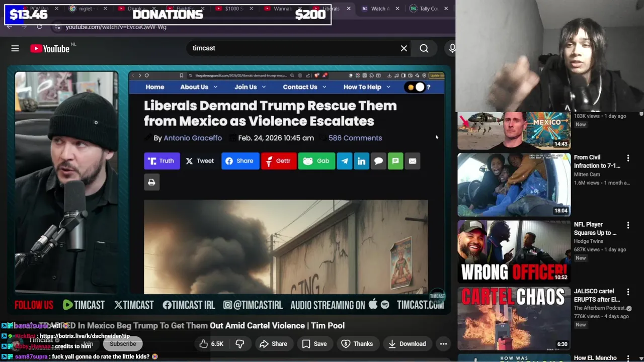Like the video with 6.5K likes
The image size is (644, 362).
211,344
